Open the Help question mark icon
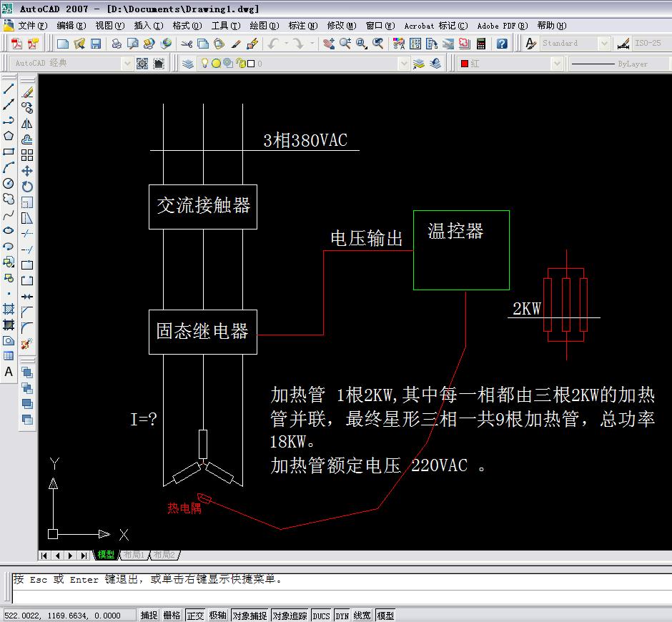This screenshot has width=672, height=622. click(502, 44)
